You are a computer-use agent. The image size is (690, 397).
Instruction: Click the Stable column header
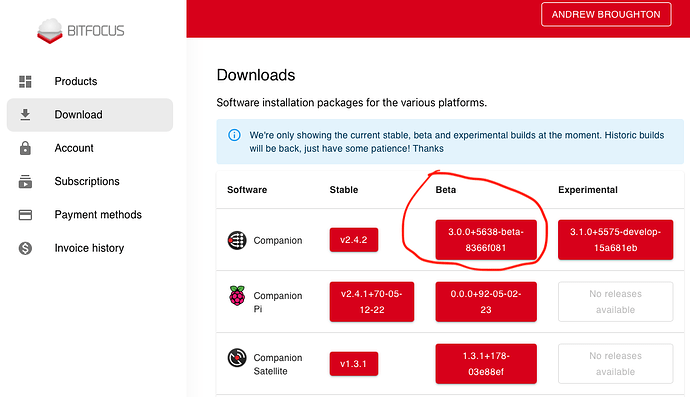pyautogui.click(x=344, y=190)
